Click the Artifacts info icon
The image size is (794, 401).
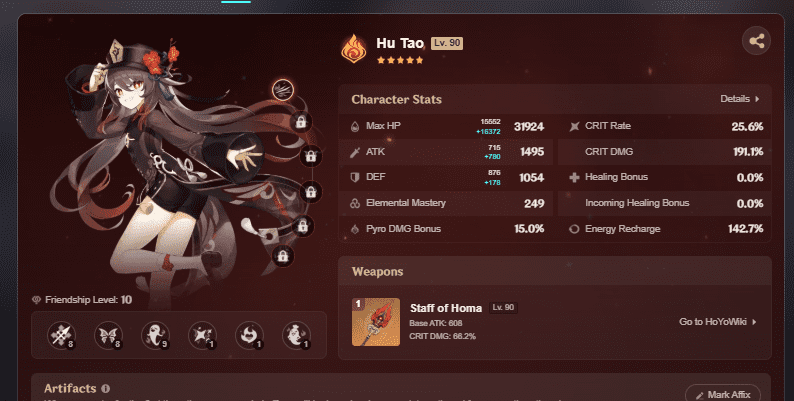(x=105, y=389)
